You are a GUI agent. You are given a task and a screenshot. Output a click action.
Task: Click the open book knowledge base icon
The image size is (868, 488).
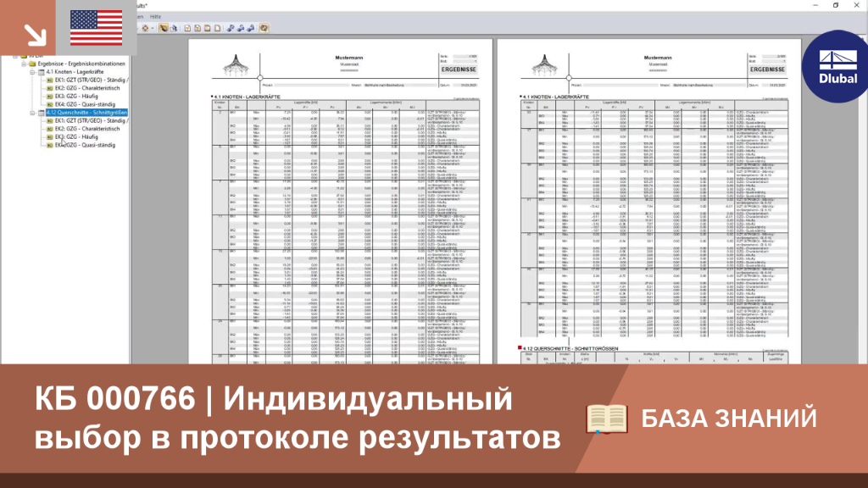pos(607,419)
